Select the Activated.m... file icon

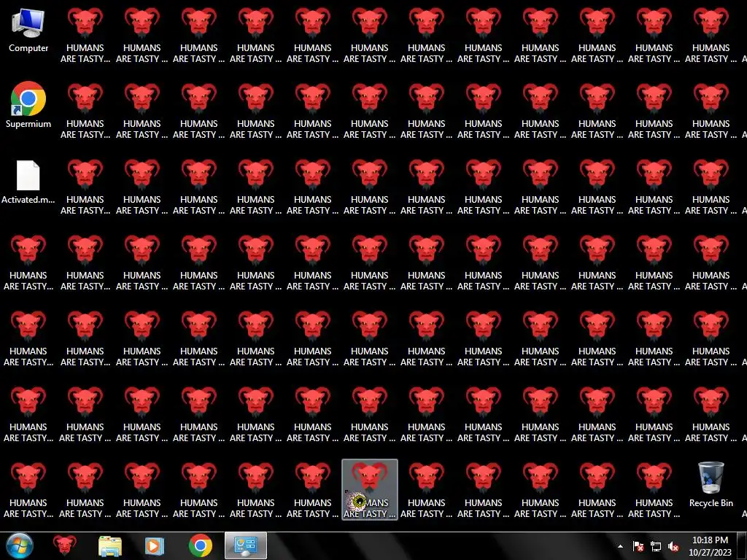click(28, 182)
